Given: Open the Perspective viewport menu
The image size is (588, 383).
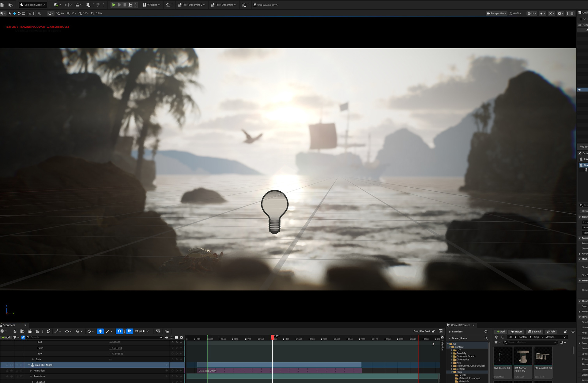Looking at the screenshot, I should coord(497,13).
